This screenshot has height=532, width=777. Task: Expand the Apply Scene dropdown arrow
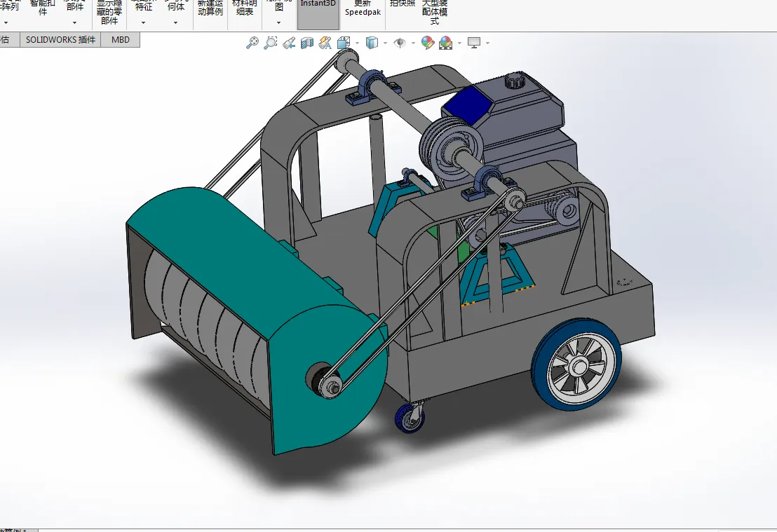pos(460,43)
